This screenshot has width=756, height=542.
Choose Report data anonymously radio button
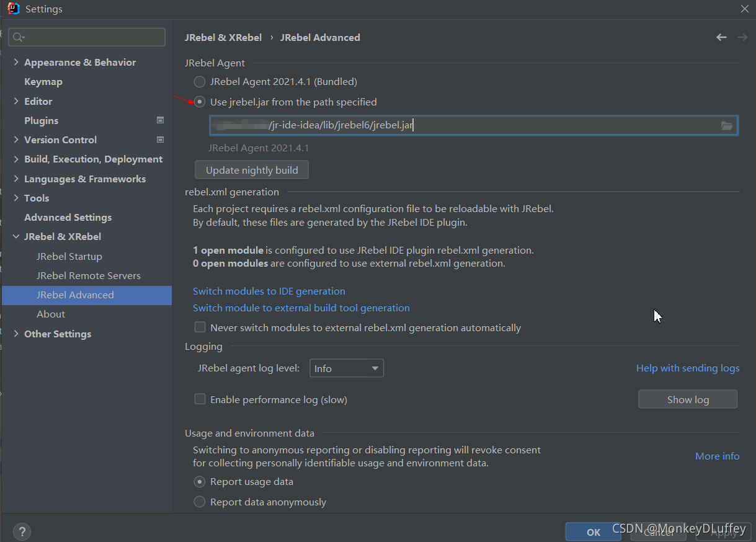pos(200,502)
